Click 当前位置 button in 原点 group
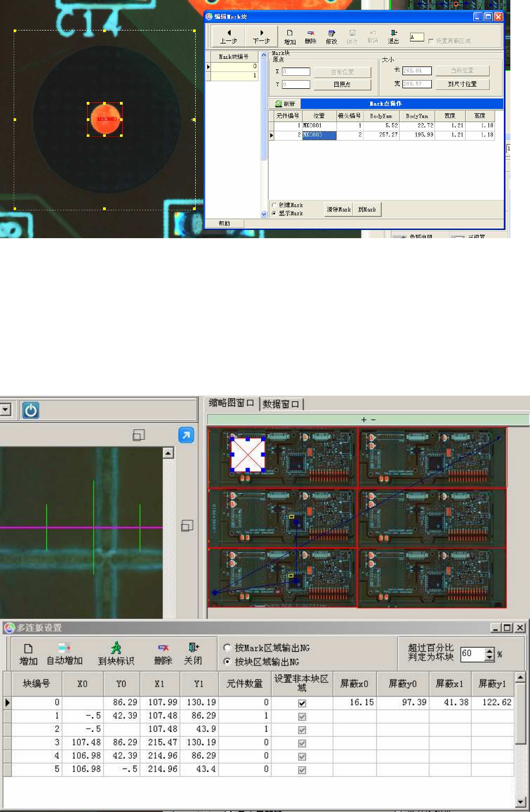The image size is (530, 812). point(342,72)
